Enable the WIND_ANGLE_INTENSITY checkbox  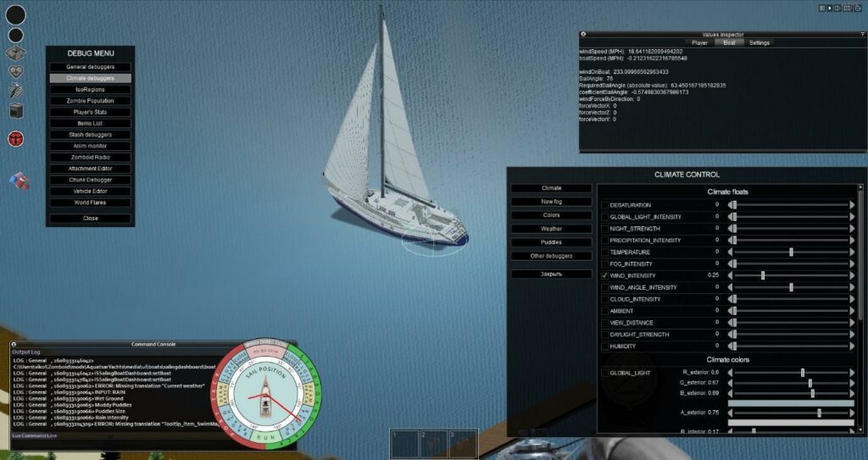(x=605, y=288)
